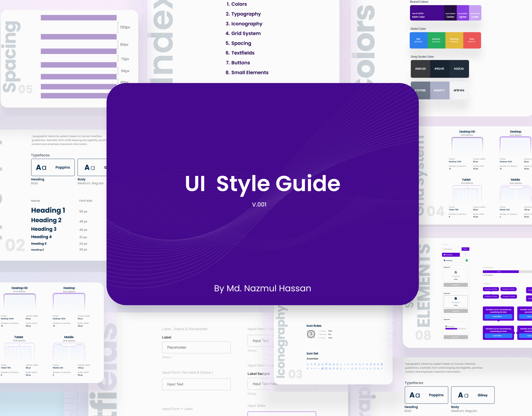Click the user profile icon in Icon Set
Image resolution: width=532 pixels, height=416 pixels.
[311, 364]
